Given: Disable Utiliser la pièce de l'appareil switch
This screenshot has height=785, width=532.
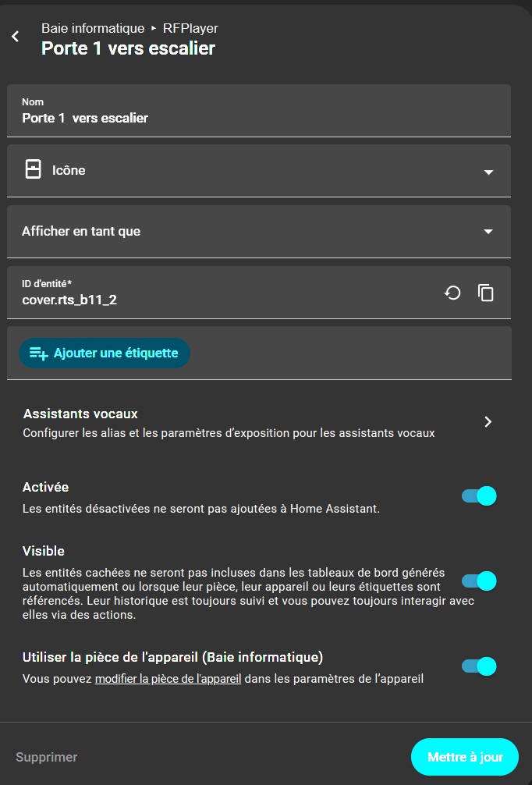Looking at the screenshot, I should (x=479, y=667).
